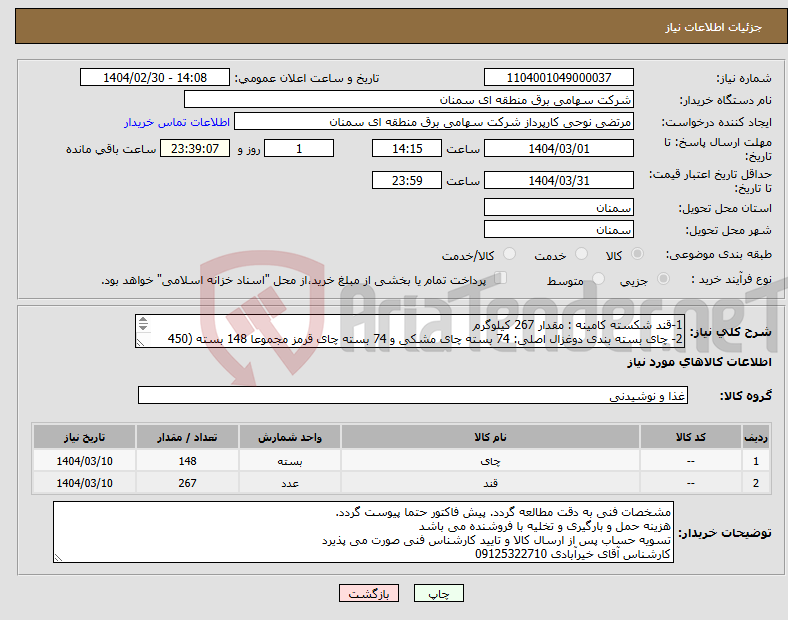The height and width of the screenshot is (620, 788).
Task: Click the چای item name cell
Action: [490, 461]
